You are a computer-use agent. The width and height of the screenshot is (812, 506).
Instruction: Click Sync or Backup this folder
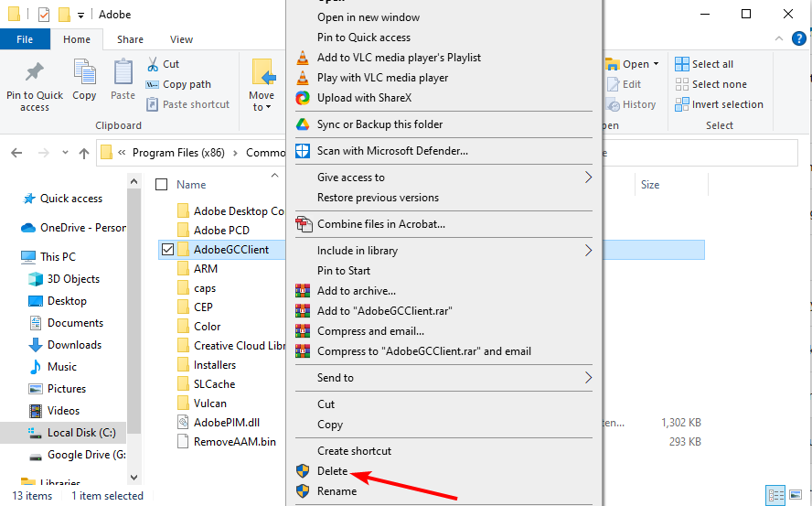click(x=379, y=124)
